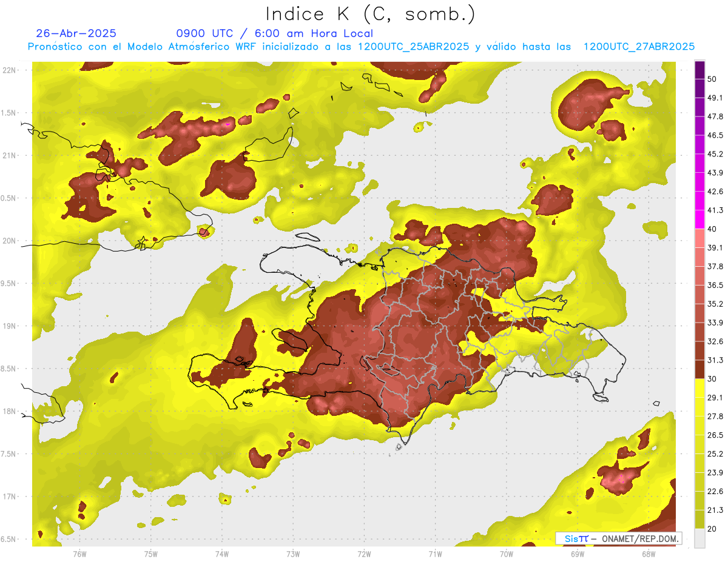Viewport: 728px width, 562px height.
Task: Click the '68W' longitude label
Action: click(649, 554)
